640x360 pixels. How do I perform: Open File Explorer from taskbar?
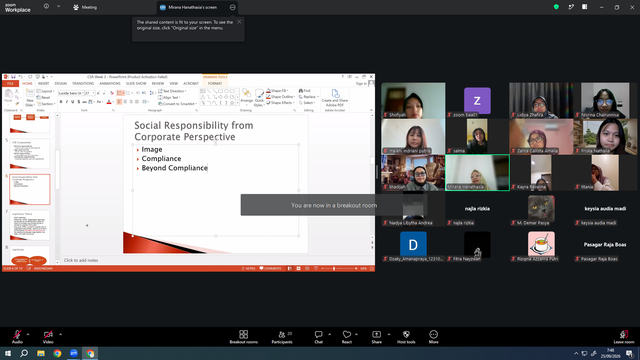pos(41,353)
